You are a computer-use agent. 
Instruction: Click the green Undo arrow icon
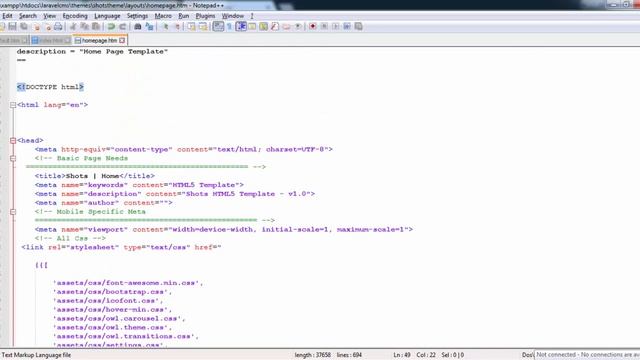tap(111, 27)
